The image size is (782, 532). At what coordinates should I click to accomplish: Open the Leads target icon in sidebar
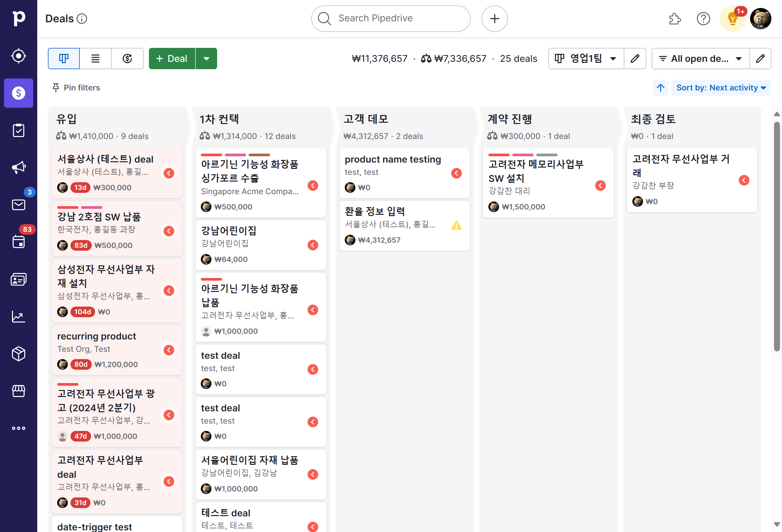(x=19, y=56)
